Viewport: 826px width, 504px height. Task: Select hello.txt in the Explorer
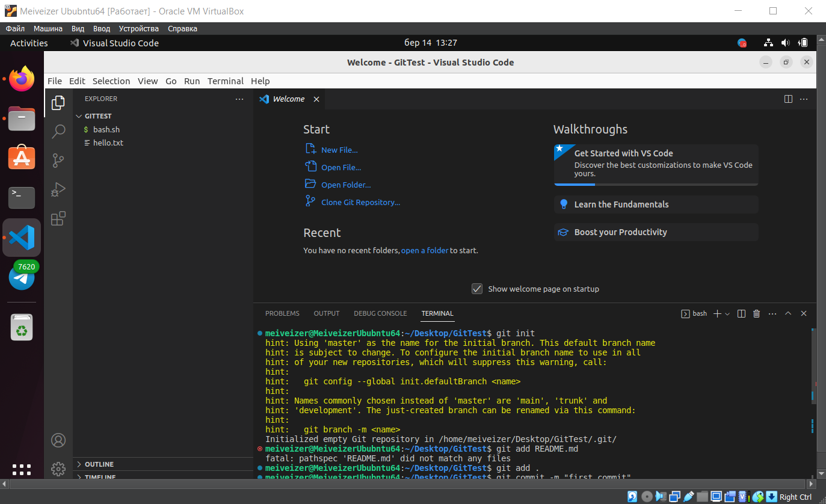[x=108, y=143]
